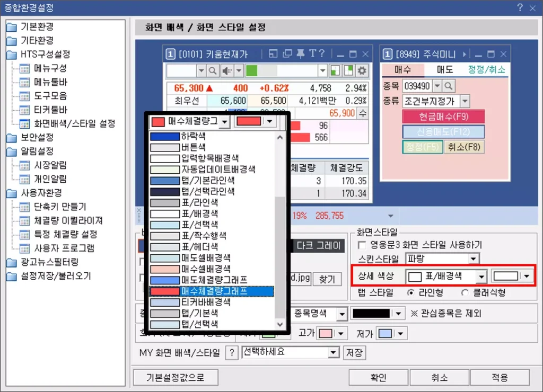Click the black 종목명색 color swatch
Image resolution: width=543 pixels, height=392 pixels.
coord(371,314)
